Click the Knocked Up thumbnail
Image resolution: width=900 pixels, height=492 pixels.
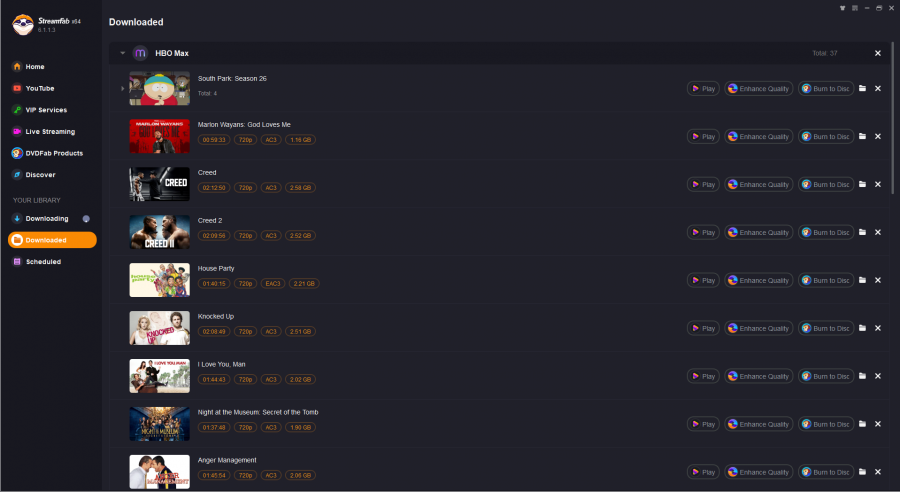(160, 328)
